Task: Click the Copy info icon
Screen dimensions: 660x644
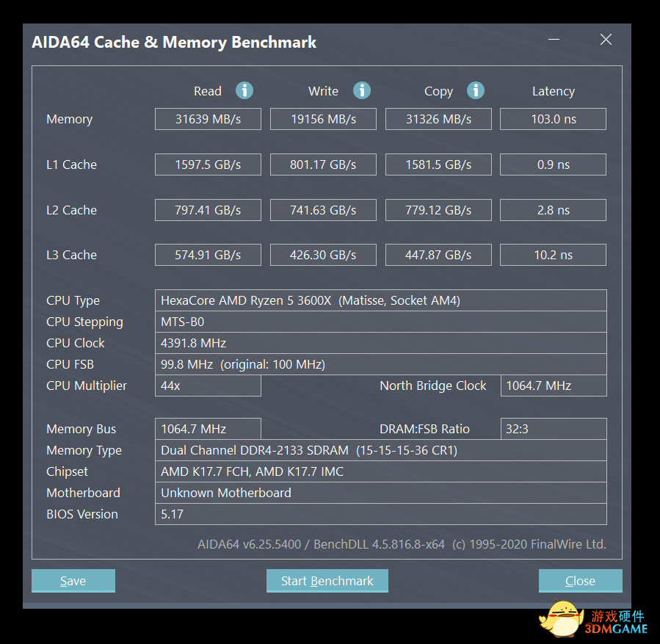Action: pos(476,90)
